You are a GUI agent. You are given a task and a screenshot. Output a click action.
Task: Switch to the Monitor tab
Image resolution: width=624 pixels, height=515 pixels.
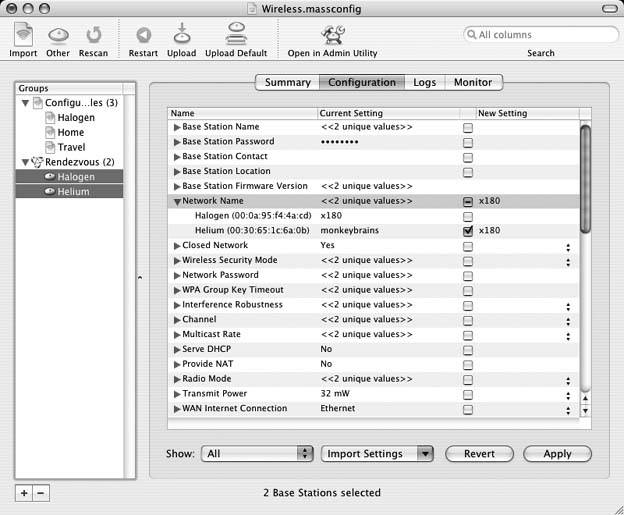pos(472,82)
